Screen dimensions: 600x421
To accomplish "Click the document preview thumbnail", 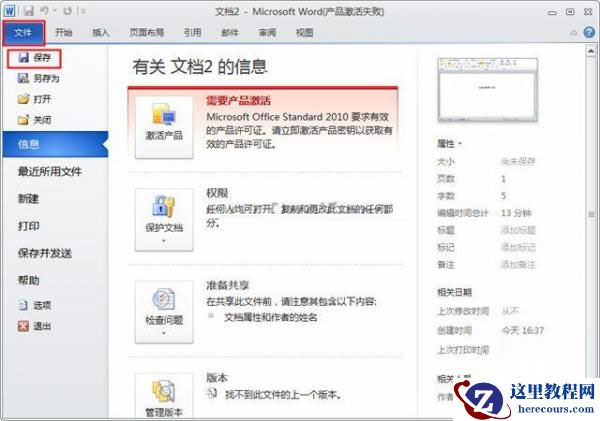I will click(488, 90).
